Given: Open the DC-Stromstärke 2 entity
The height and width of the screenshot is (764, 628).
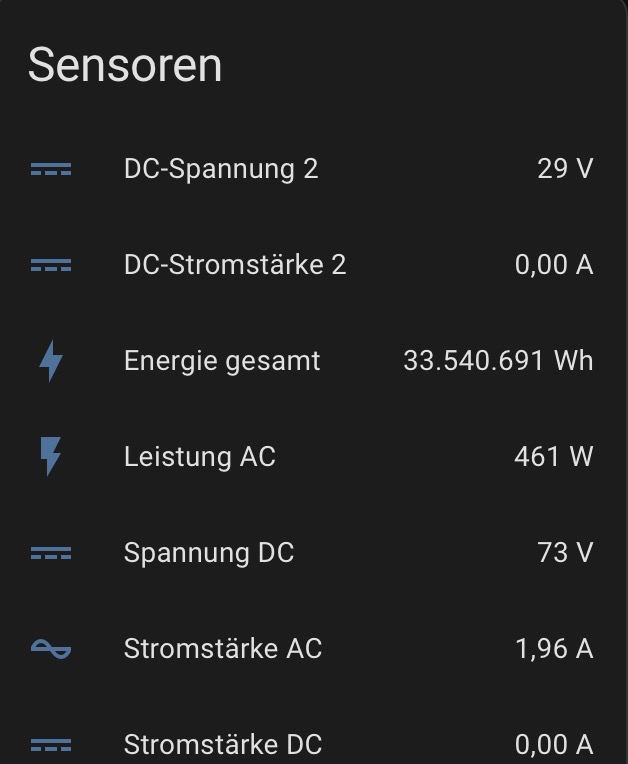Looking at the screenshot, I should (x=235, y=265).
